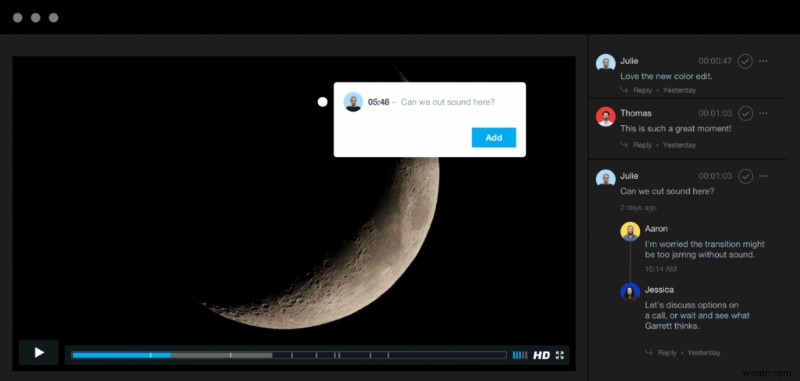Open more options for Julie's 00:01:03 comment

(x=763, y=176)
